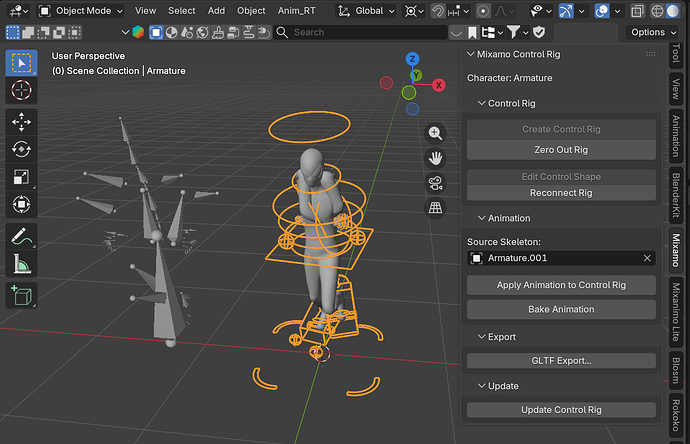Toggle show gizmos button
Screen dimensions: 690x444
pyautogui.click(x=566, y=11)
